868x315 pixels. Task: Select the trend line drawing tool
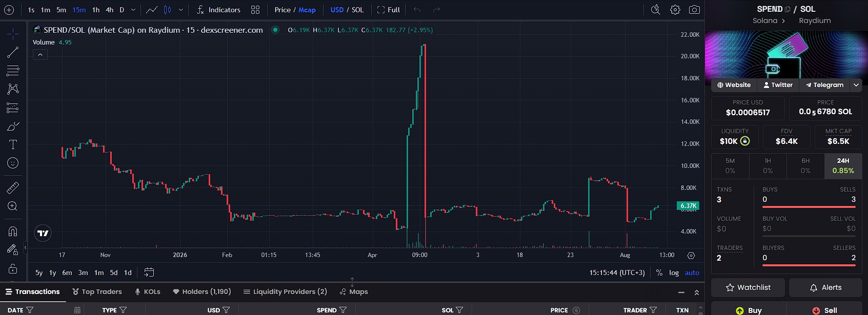pyautogui.click(x=13, y=52)
